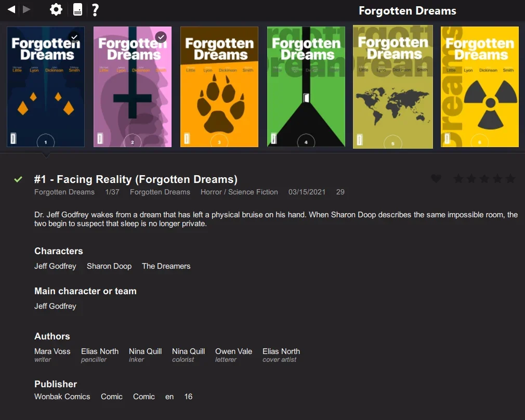
Task: Click 'Elias North' listed as penciller
Action: pyautogui.click(x=100, y=351)
